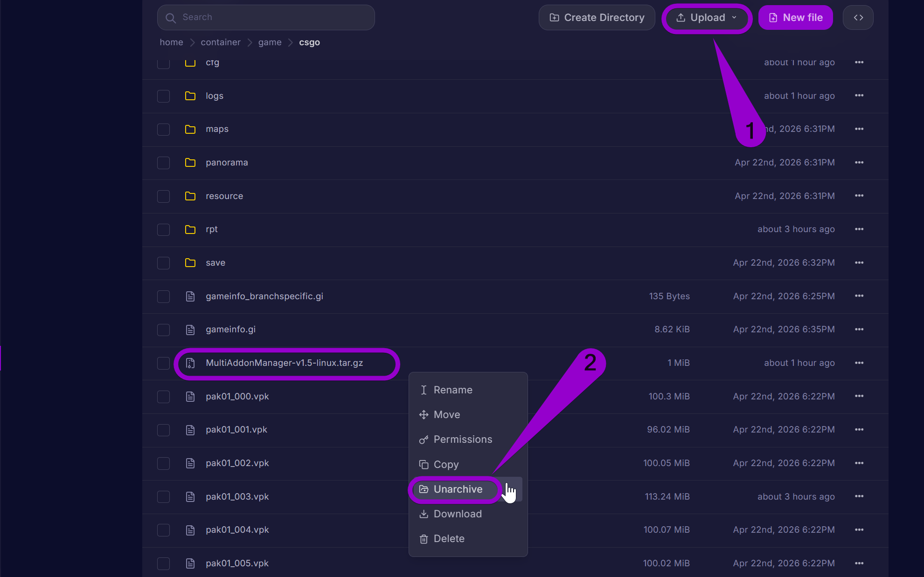
Task: Click the download icon in the context menu
Action: 424,514
